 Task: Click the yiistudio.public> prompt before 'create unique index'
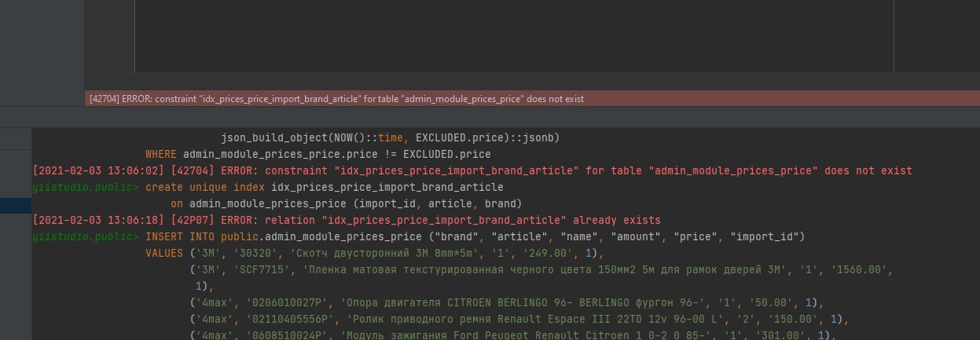86,187
